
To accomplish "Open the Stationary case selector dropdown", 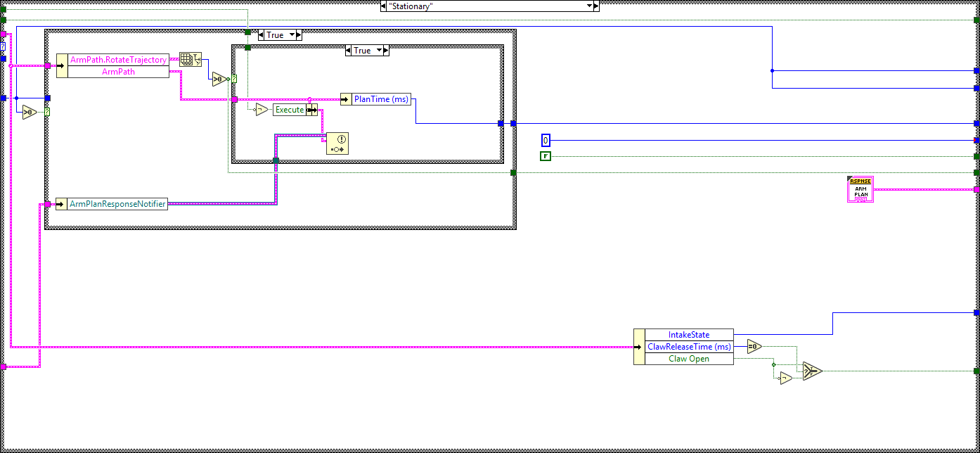I will click(x=591, y=6).
